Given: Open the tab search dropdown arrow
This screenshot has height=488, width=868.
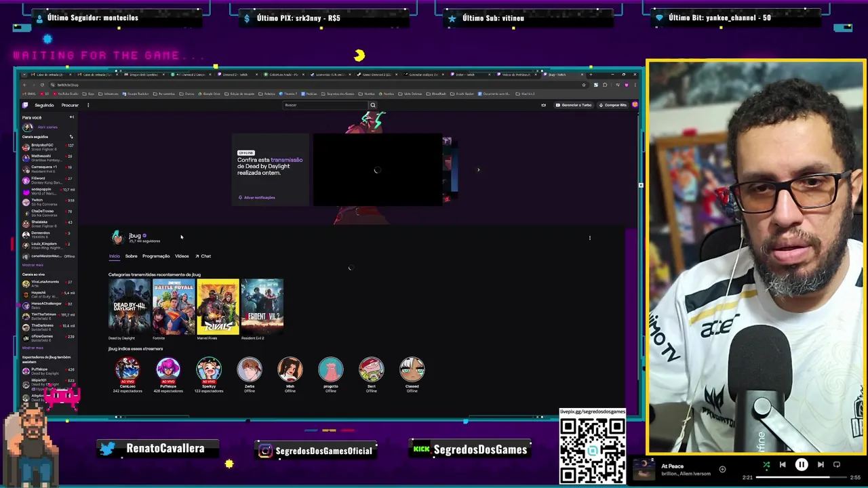Looking at the screenshot, I should click(x=24, y=75).
